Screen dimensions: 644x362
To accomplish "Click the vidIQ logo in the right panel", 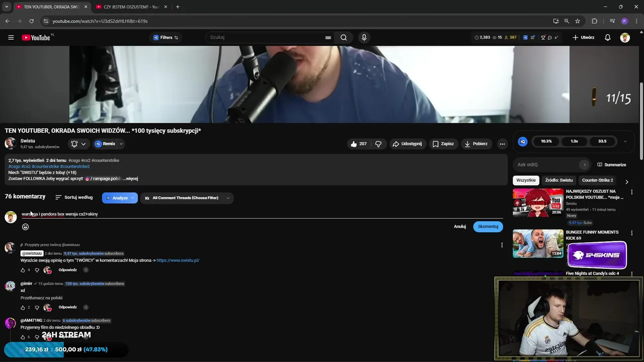I will coord(523,141).
